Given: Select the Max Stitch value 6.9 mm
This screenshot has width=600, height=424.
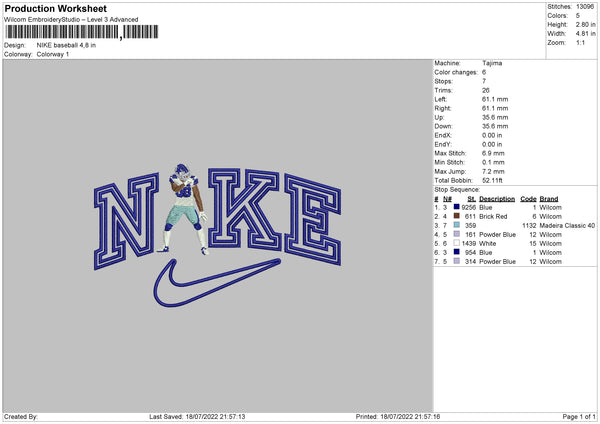Looking at the screenshot, I should coord(493,153).
